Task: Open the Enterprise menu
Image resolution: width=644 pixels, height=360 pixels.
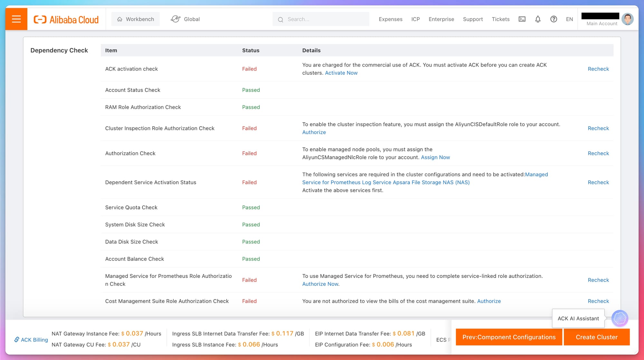Action: (x=441, y=19)
